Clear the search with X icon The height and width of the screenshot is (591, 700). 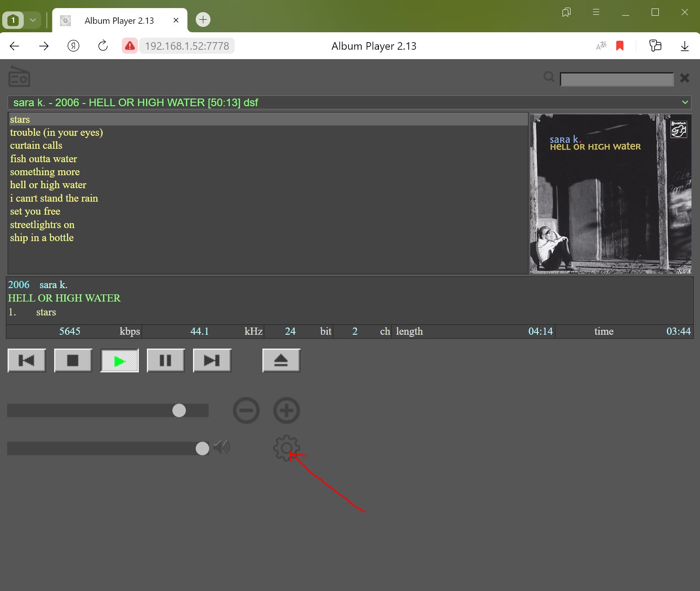(x=684, y=78)
